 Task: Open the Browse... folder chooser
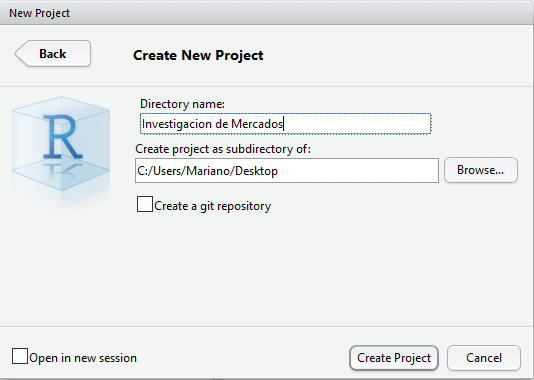481,170
